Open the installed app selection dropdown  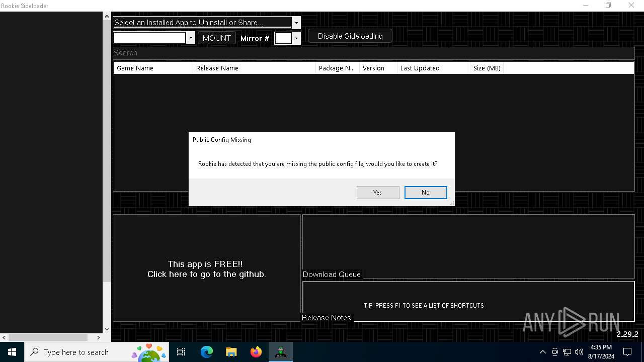(296, 23)
